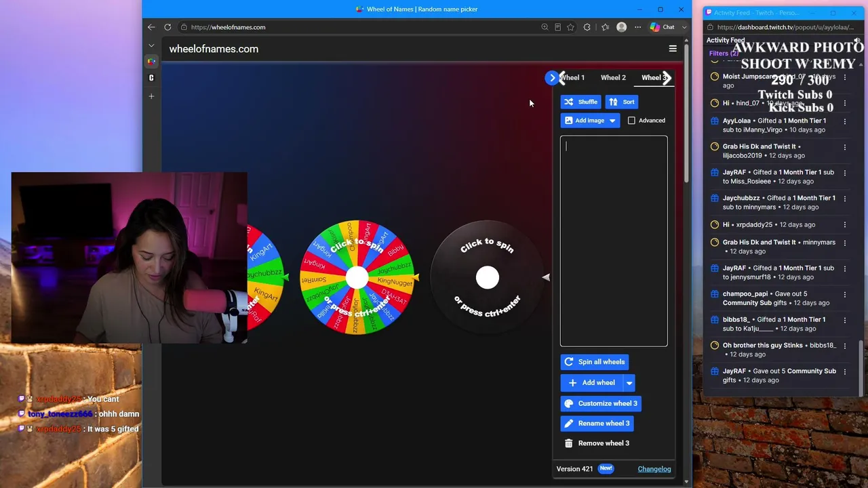Screen dimensions: 868x488
Task: Open the browser three-dot settings menu
Action: [x=637, y=27]
